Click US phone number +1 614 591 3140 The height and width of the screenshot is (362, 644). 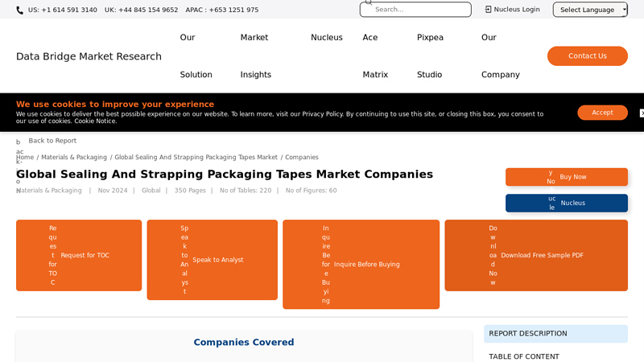pos(63,10)
